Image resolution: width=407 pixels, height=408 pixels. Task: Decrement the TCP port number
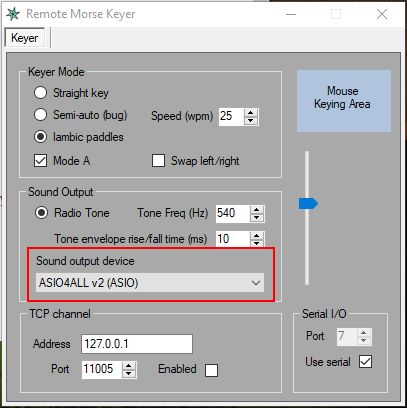pyautogui.click(x=129, y=373)
